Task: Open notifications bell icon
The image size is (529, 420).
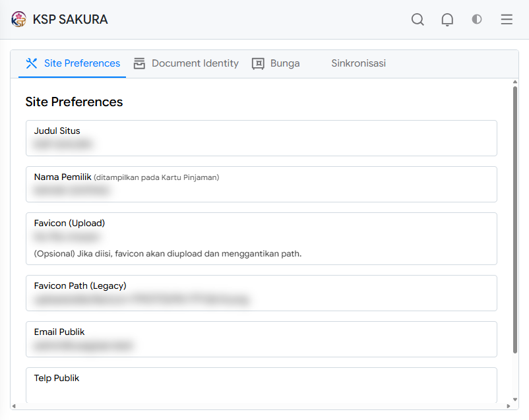Action: tap(447, 20)
